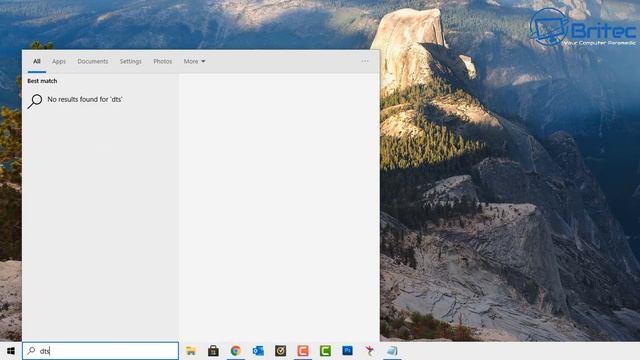Open the black checkmark app on taskbar

pos(280,351)
